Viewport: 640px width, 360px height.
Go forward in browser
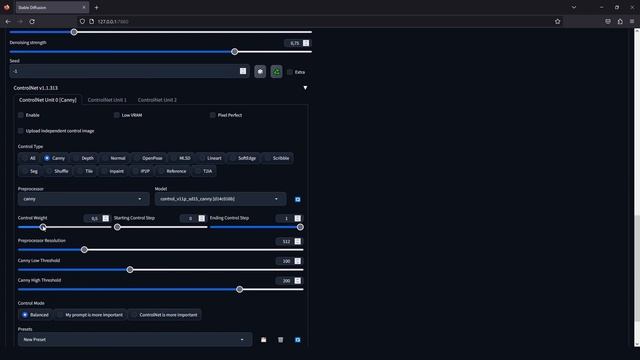click(20, 21)
